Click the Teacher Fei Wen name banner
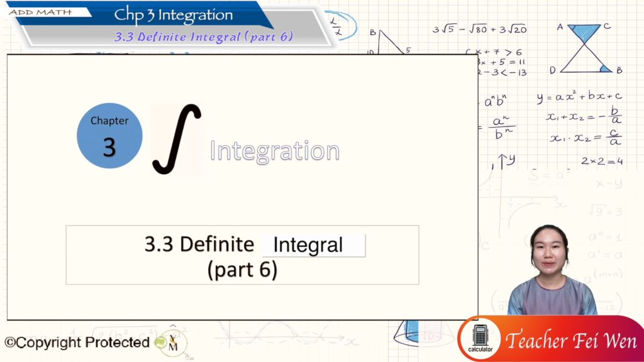 click(571, 341)
